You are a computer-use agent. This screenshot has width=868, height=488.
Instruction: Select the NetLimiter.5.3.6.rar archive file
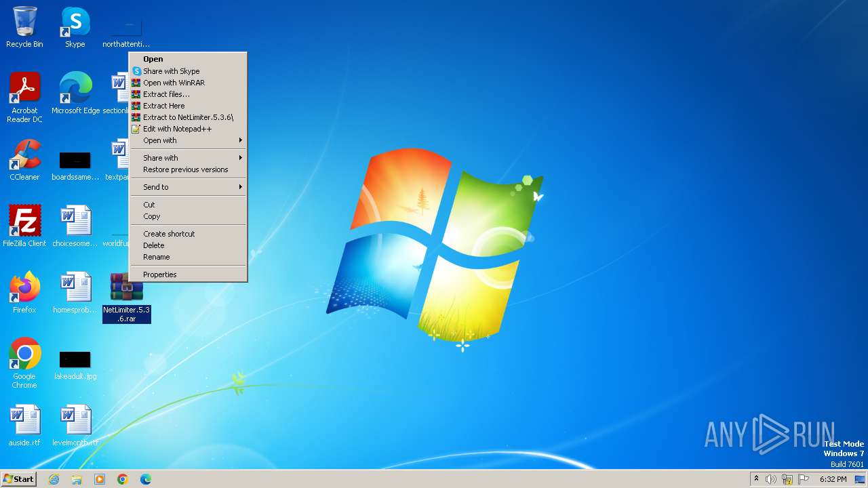pyautogui.click(x=127, y=298)
